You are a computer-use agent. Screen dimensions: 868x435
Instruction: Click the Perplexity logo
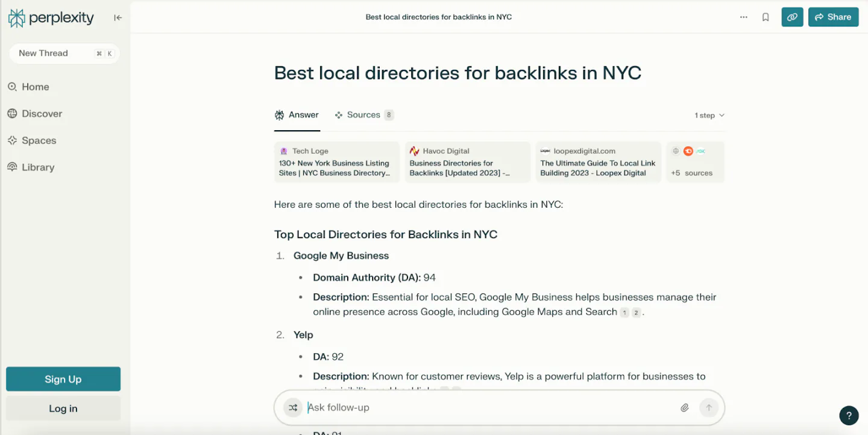[x=51, y=18]
